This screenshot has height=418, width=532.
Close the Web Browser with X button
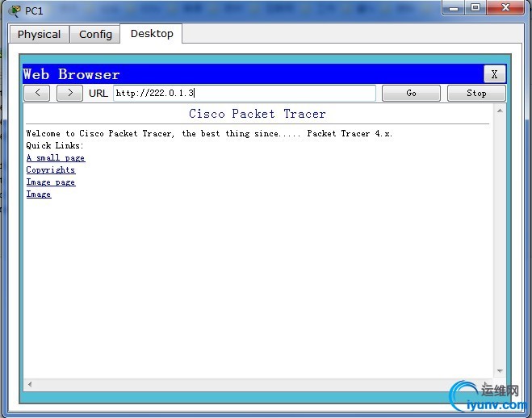coord(494,74)
